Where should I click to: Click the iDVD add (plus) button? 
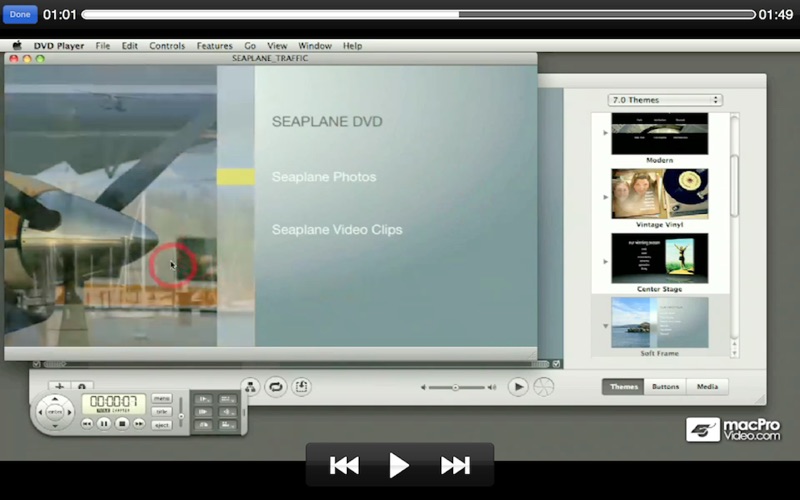pyautogui.click(x=60, y=386)
